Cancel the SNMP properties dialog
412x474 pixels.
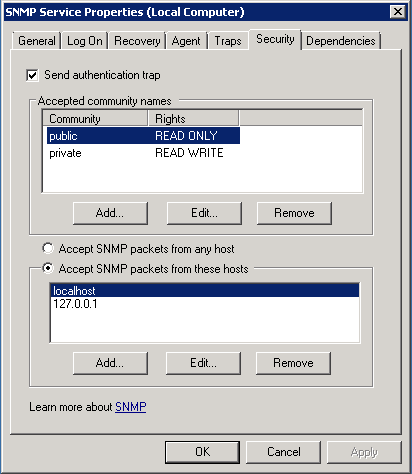[x=284, y=452]
